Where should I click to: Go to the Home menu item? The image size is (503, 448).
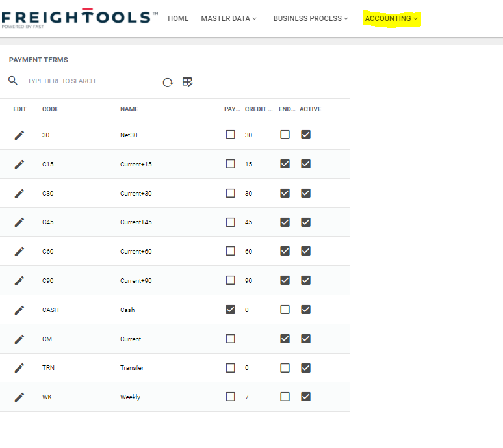click(x=178, y=18)
